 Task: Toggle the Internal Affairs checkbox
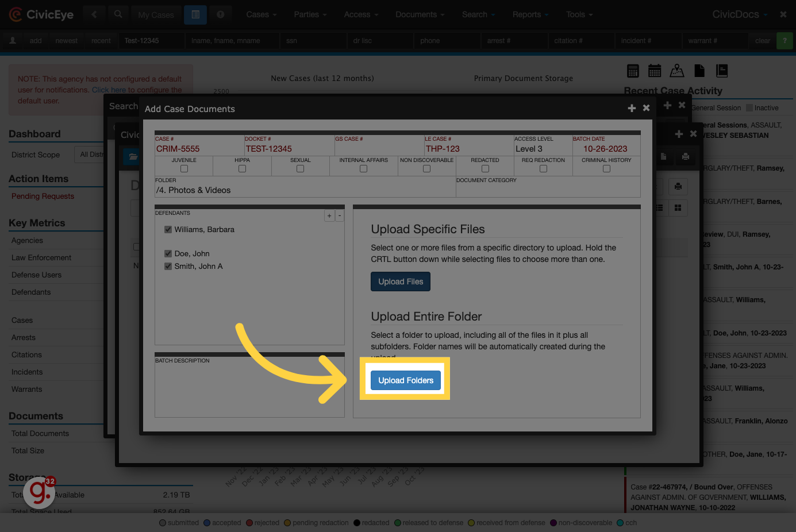[x=363, y=169]
